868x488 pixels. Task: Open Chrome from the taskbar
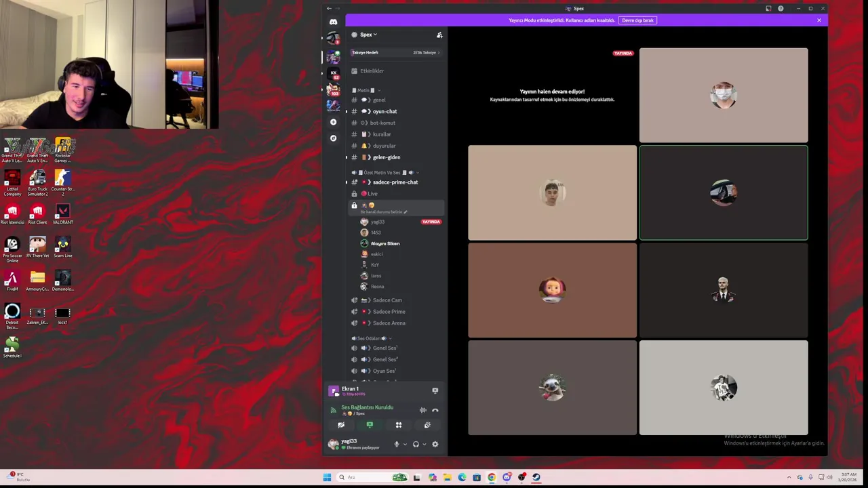click(492, 477)
